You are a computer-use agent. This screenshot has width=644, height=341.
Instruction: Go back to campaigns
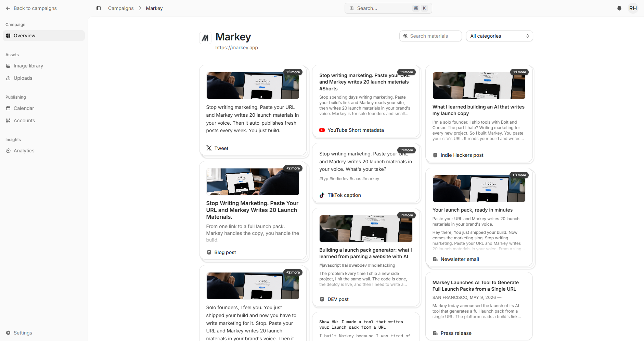(31, 8)
